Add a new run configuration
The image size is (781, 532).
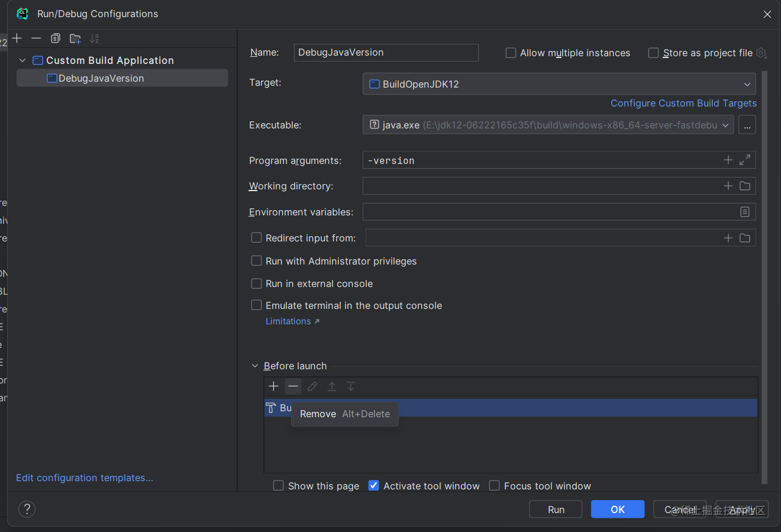click(x=17, y=38)
